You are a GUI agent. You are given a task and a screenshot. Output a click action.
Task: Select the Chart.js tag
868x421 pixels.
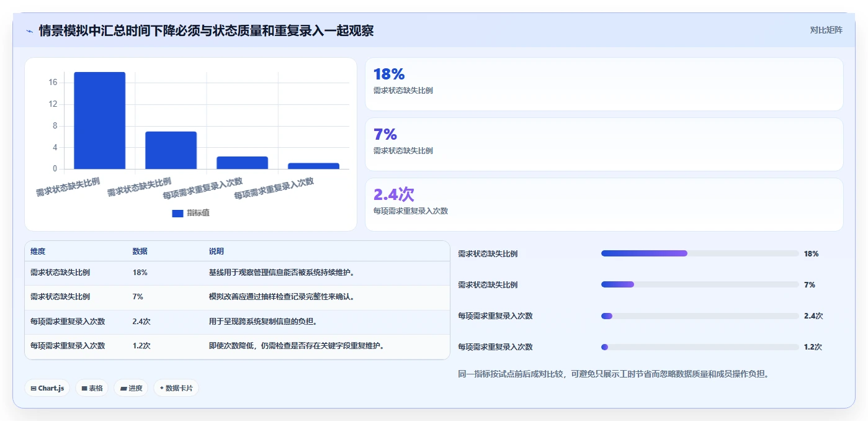[47, 388]
